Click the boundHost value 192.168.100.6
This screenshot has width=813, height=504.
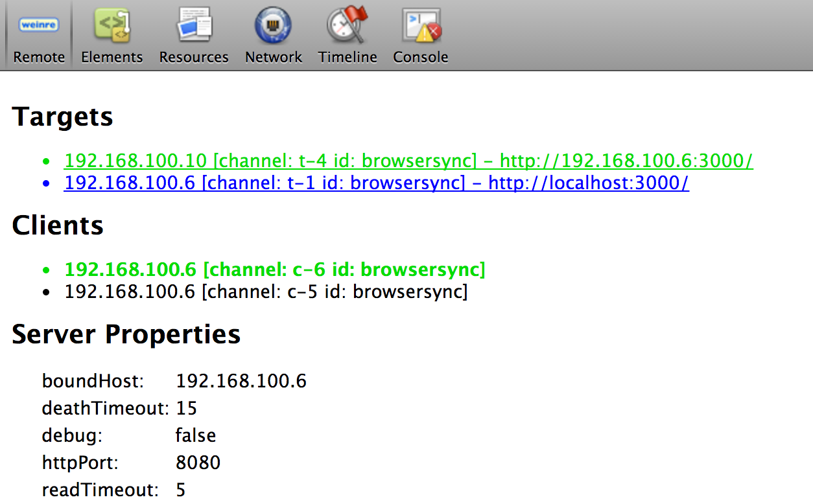[241, 381]
